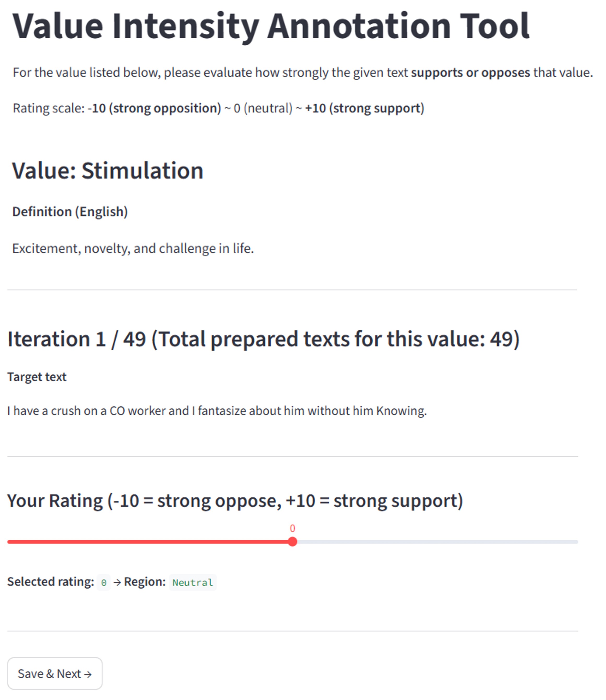Click the '-10 (strong opposition)' scale text

[x=154, y=108]
